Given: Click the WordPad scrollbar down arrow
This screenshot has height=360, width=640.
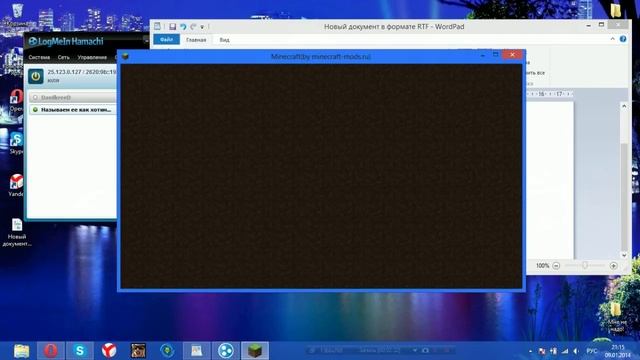Looking at the screenshot, I should (x=624, y=255).
